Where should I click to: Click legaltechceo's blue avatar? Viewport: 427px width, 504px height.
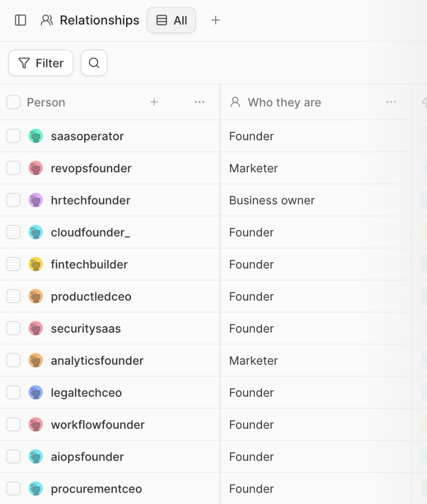click(35, 392)
